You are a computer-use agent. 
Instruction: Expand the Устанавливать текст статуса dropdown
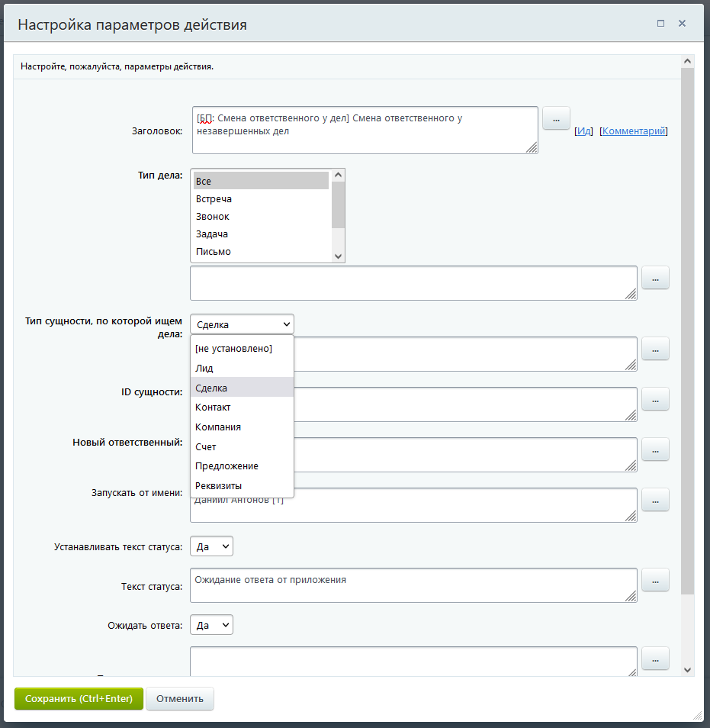tap(211, 546)
